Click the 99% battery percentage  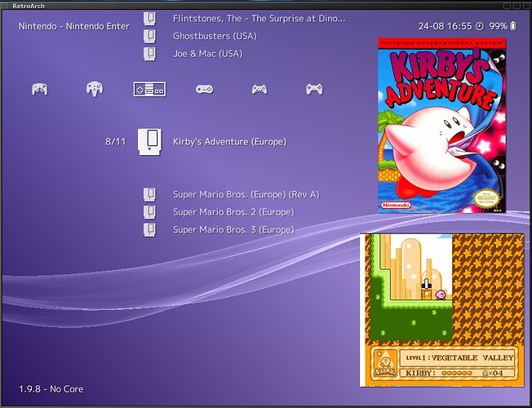pos(498,26)
